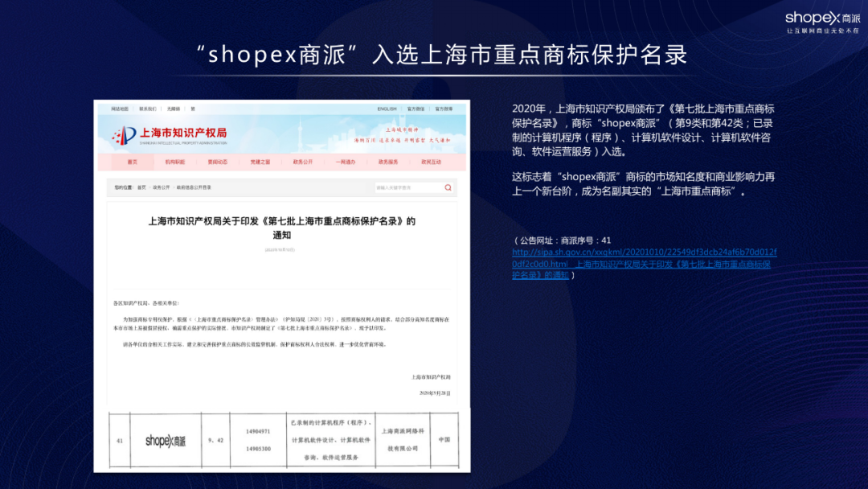This screenshot has height=489, width=868.
Task: Click the ENGLISH language link
Action: 387,109
